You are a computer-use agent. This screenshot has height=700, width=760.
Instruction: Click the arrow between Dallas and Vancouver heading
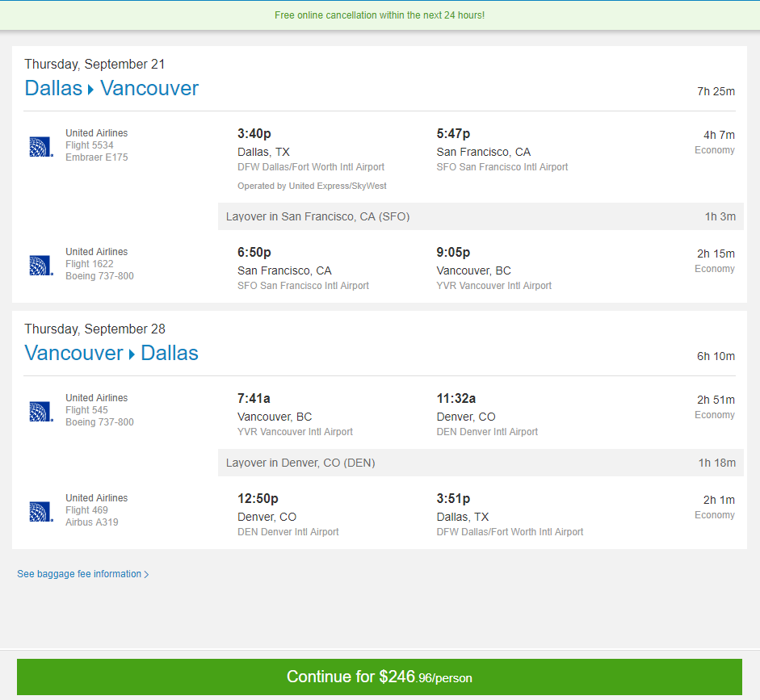click(89, 88)
